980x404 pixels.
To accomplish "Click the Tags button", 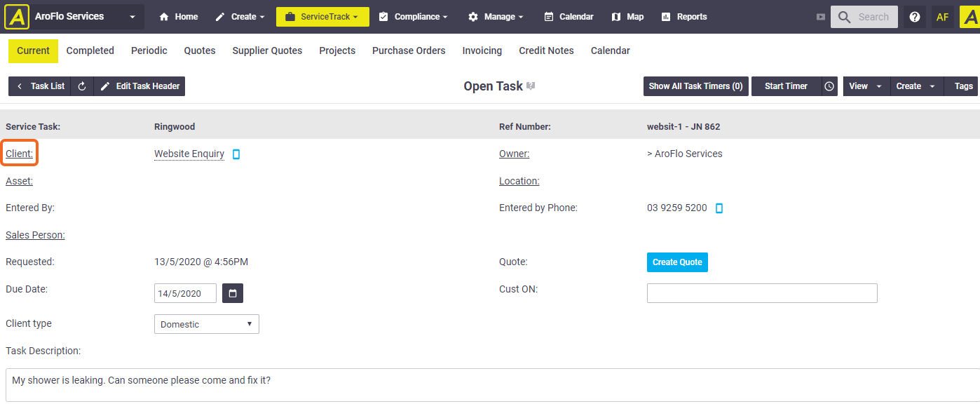I will (962, 86).
